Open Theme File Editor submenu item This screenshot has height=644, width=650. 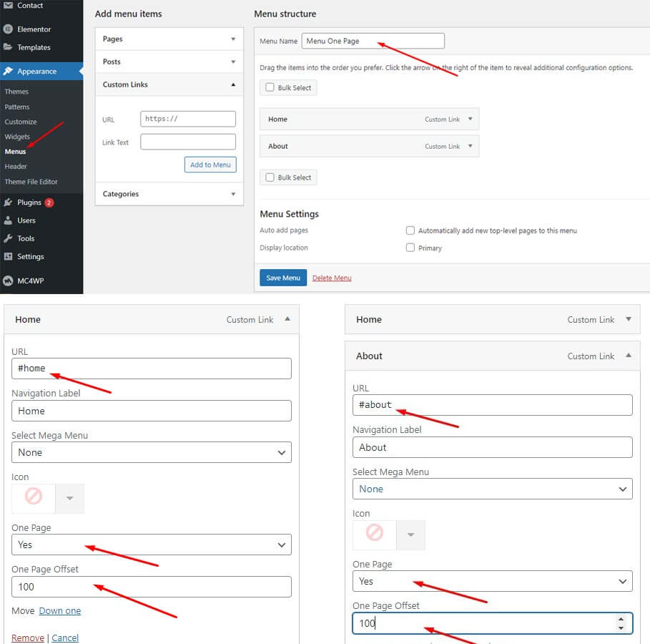31,182
